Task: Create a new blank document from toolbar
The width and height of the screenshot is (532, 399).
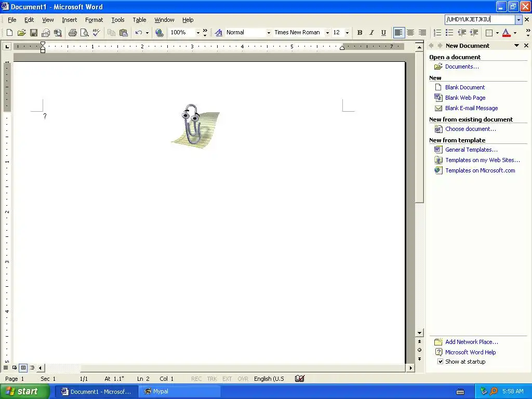Action: point(9,33)
